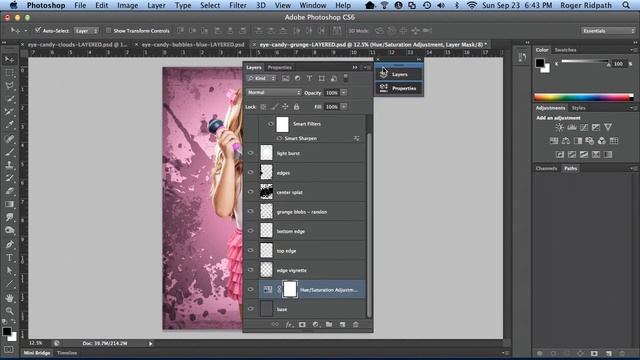
Task: Hide the top edge layer
Action: tap(251, 251)
